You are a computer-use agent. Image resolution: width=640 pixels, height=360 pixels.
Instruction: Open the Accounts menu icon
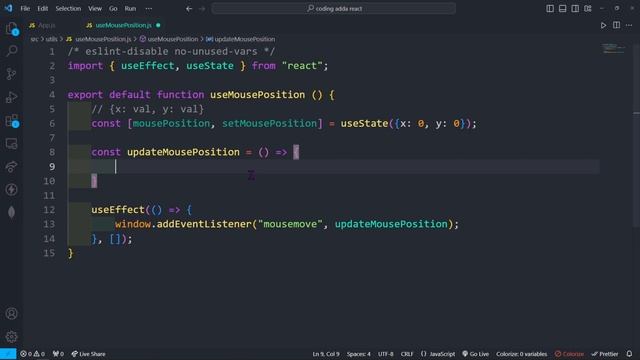[11, 313]
